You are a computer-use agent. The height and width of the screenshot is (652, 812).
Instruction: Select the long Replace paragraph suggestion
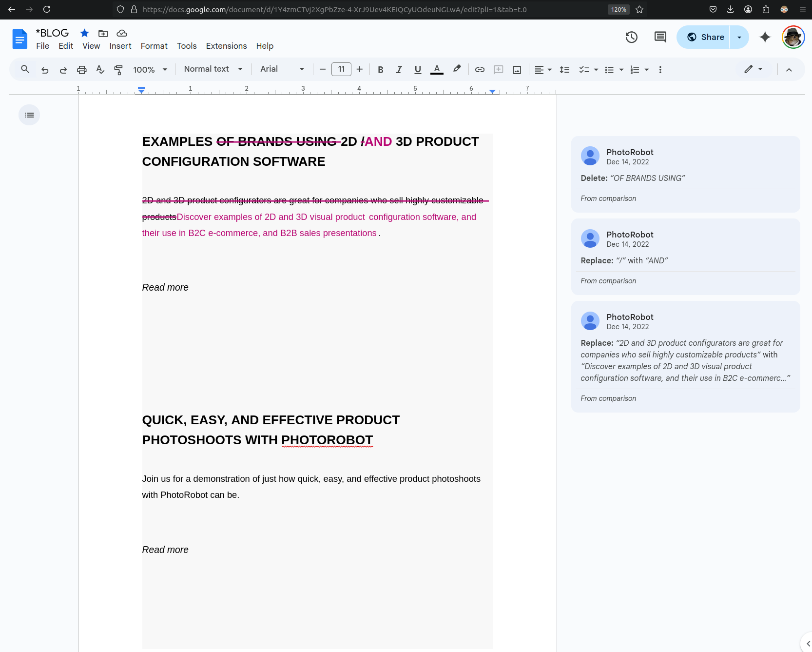pyautogui.click(x=685, y=356)
